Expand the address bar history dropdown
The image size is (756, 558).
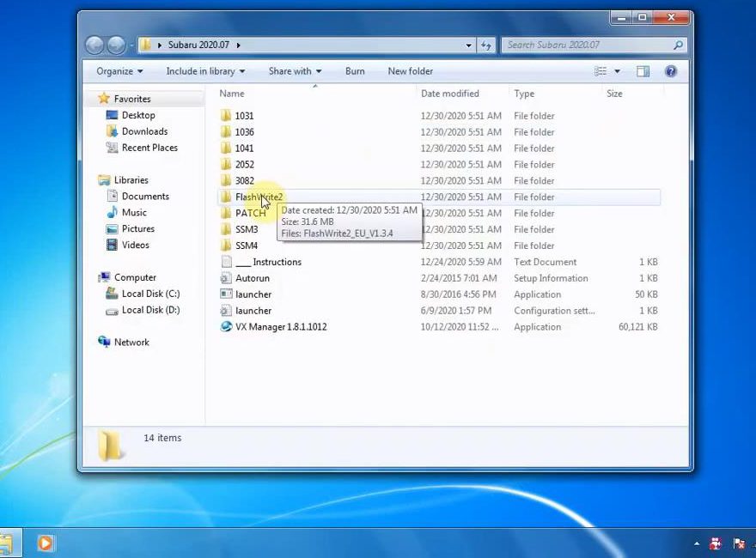point(469,45)
